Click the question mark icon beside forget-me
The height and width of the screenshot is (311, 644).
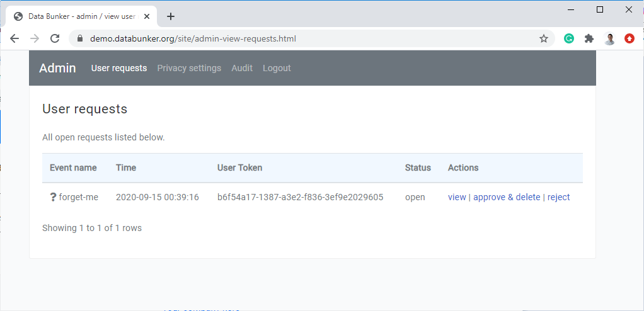pyautogui.click(x=53, y=198)
